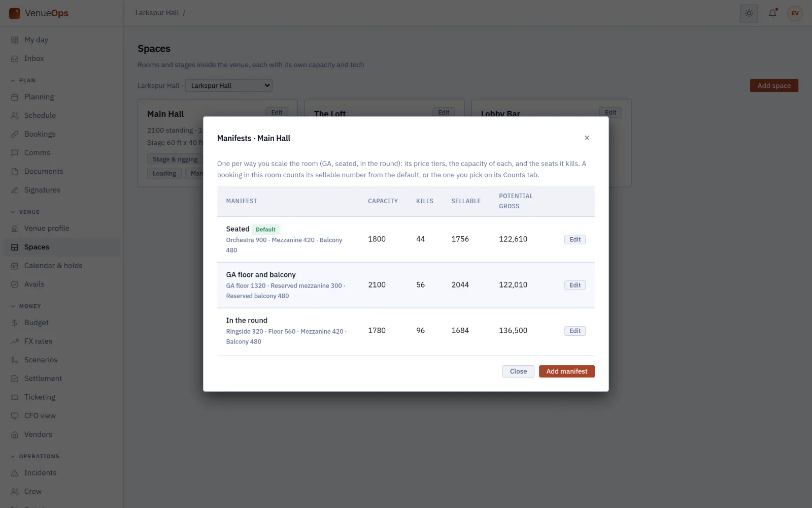Click the EV user avatar
Viewport: 812px width, 508px height.
(x=795, y=13)
